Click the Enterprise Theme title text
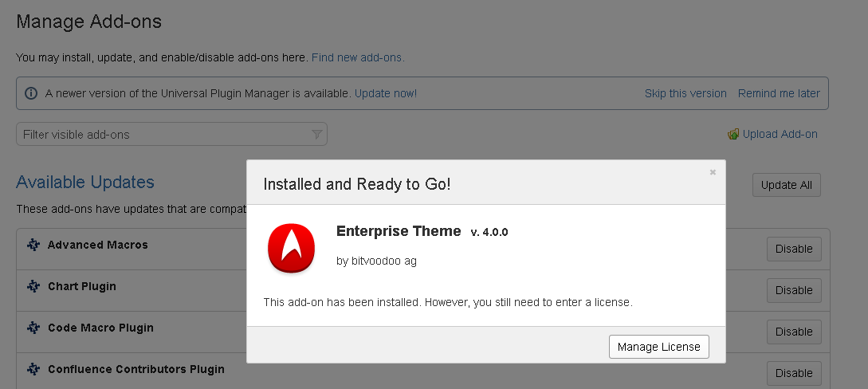Viewport: 868px width, 389px height. [x=399, y=230]
